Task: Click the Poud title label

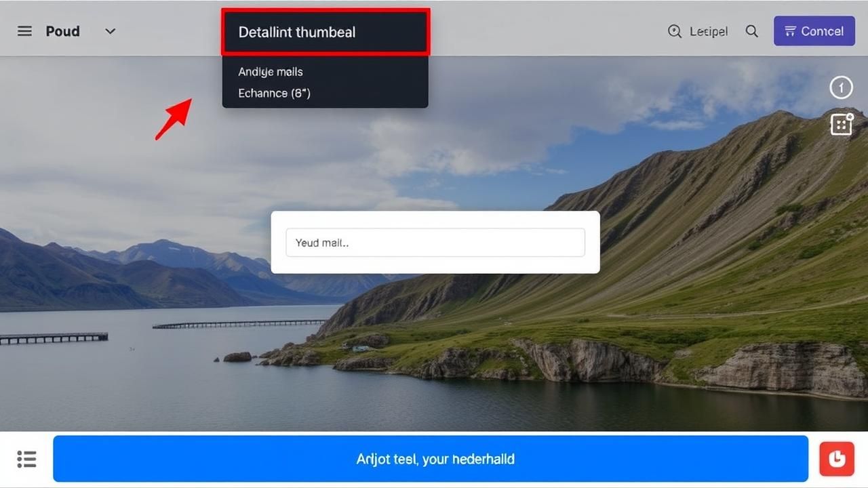Action: (x=62, y=31)
